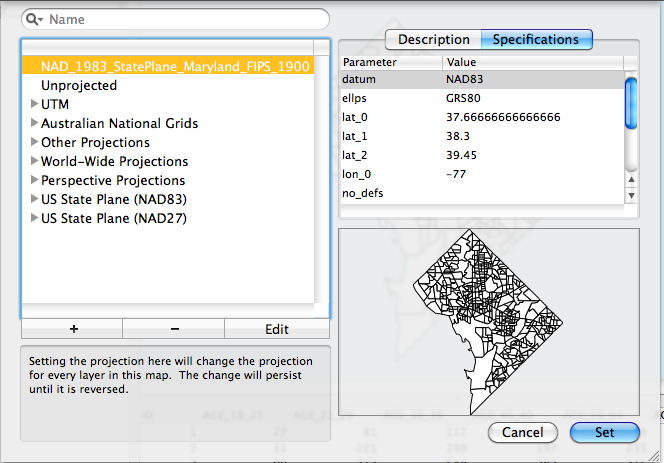
Task: Expand World-Wide Projections group
Action: [x=32, y=161]
